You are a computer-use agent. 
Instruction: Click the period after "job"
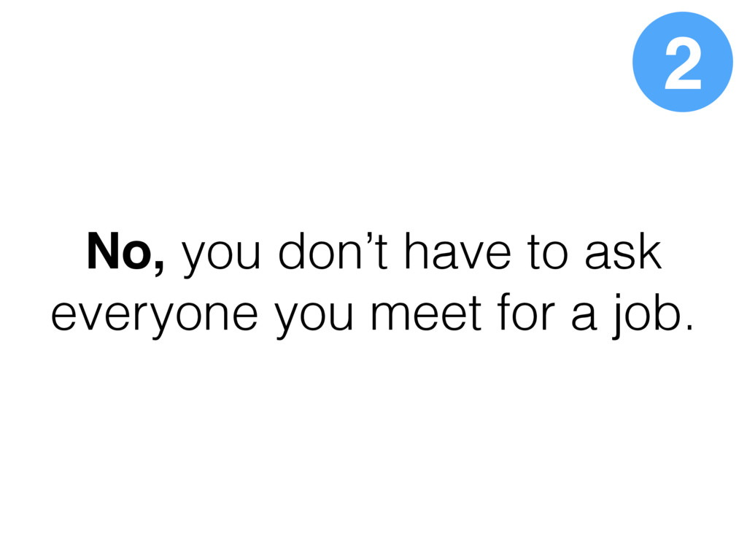(x=689, y=327)
